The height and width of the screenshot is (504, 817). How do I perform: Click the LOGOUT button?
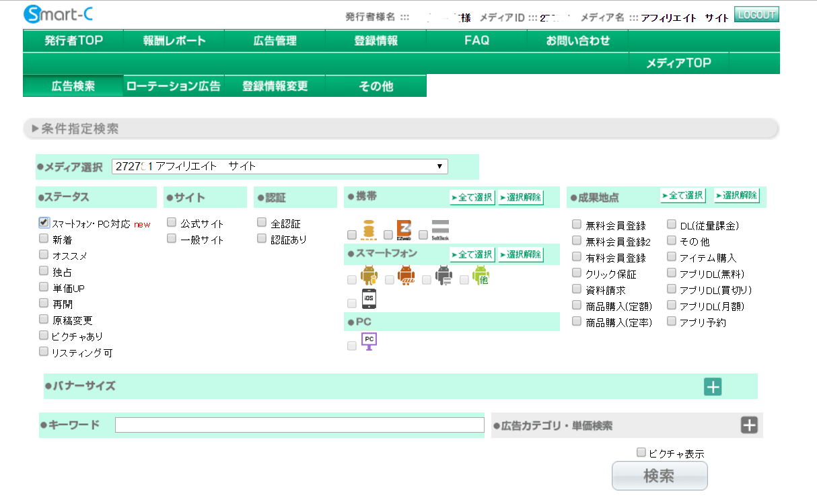tap(756, 15)
